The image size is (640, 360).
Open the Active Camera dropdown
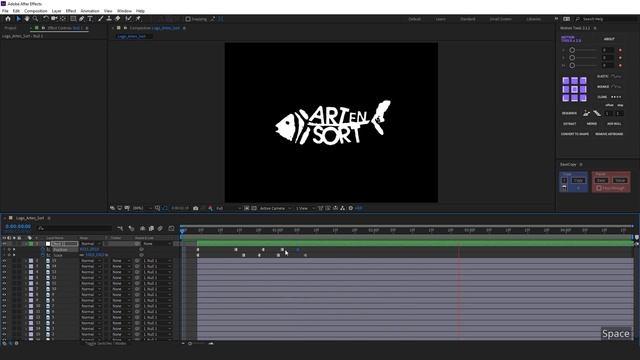276,208
